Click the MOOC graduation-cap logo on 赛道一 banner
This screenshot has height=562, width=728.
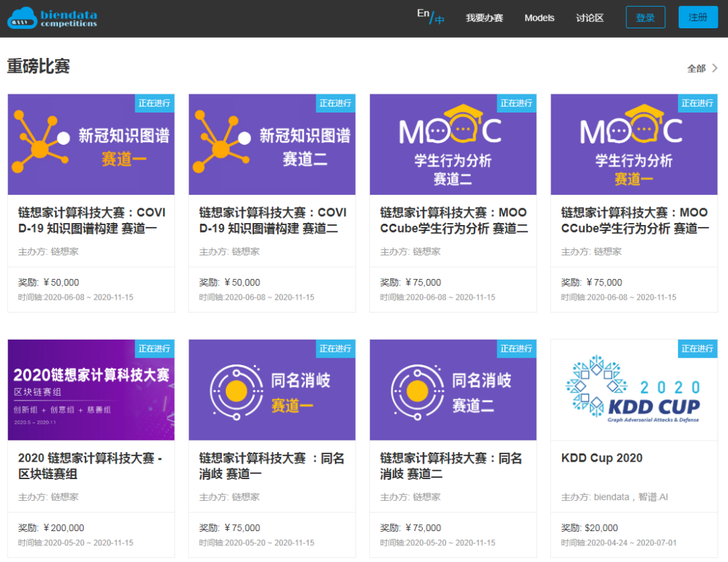[632, 125]
